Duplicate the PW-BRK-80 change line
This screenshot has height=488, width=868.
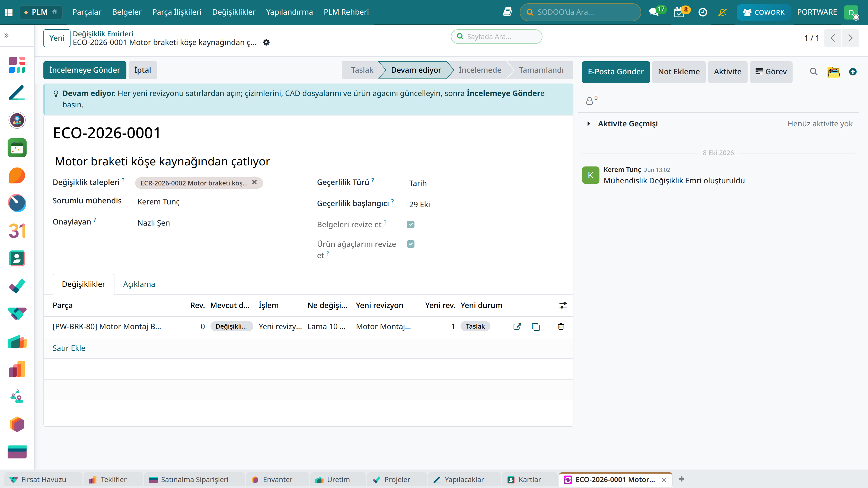(536, 326)
